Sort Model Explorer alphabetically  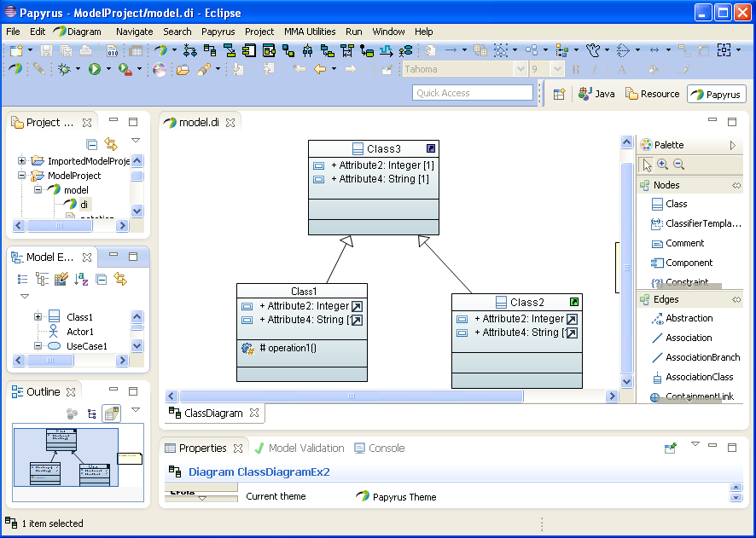81,279
